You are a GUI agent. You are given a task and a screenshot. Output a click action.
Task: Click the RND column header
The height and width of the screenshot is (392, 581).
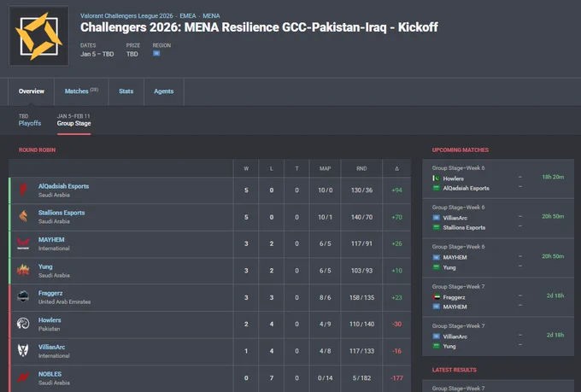click(361, 168)
